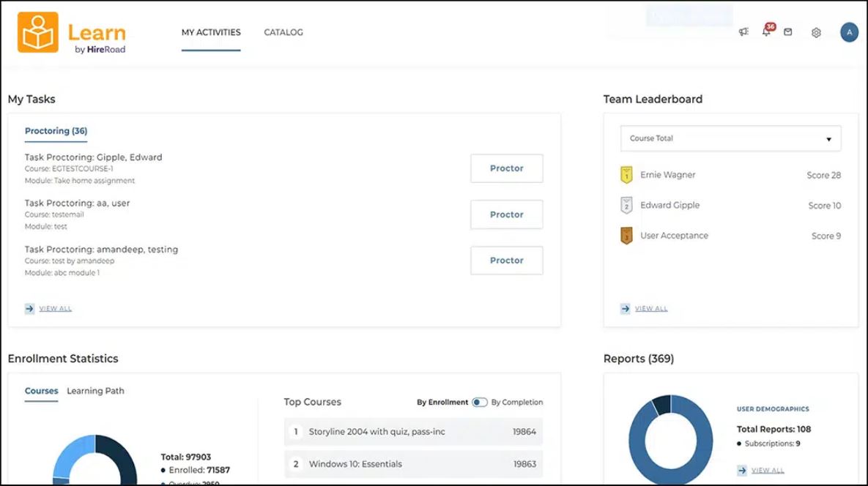Click Ernie Wagner's gold first-place badge
Image resolution: width=868 pixels, height=486 pixels.
[626, 175]
